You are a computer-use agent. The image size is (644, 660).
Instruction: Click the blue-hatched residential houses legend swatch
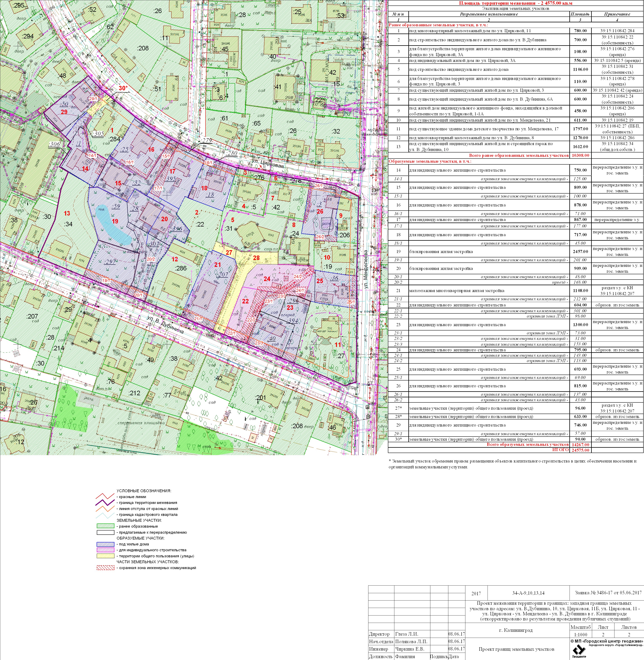[x=106, y=544]
